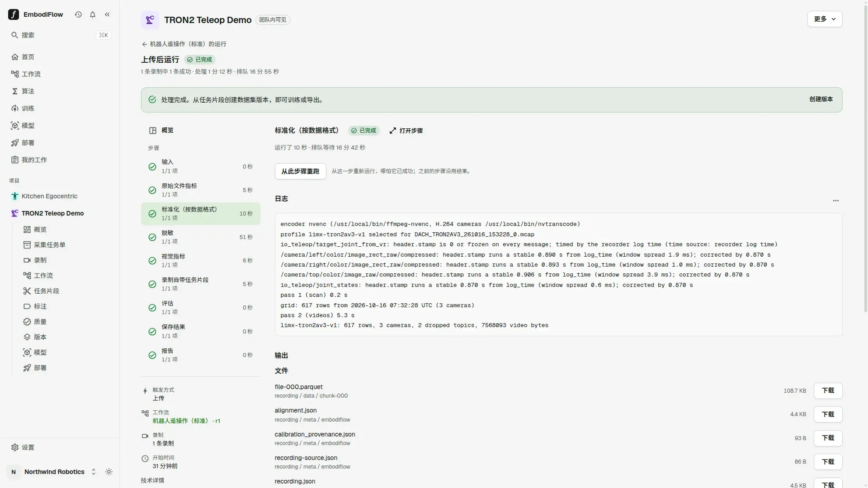This screenshot has height=488, width=868.
Task: Click 打开步骤 to open the step
Action: pos(406,131)
